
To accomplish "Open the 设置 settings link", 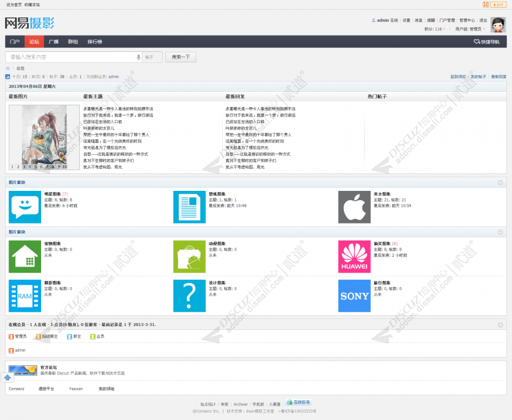I will (406, 20).
